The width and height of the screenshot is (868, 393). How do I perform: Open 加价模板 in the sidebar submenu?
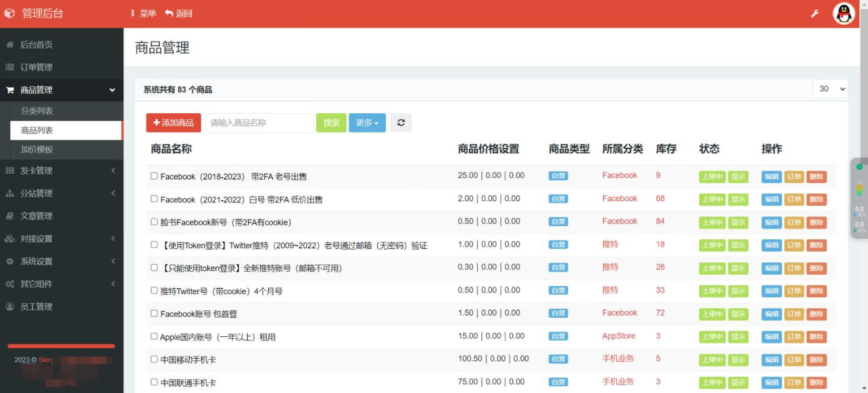point(37,149)
